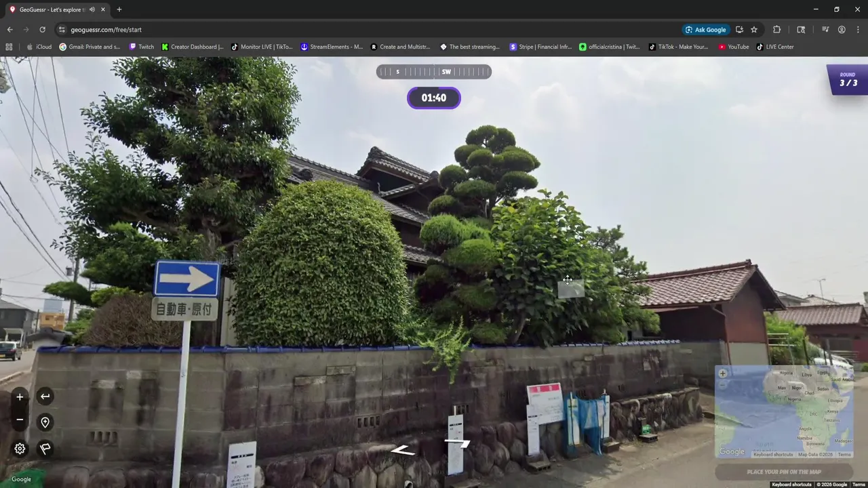The height and width of the screenshot is (488, 868).
Task: View site information icon in address bar
Action: coord(62,30)
